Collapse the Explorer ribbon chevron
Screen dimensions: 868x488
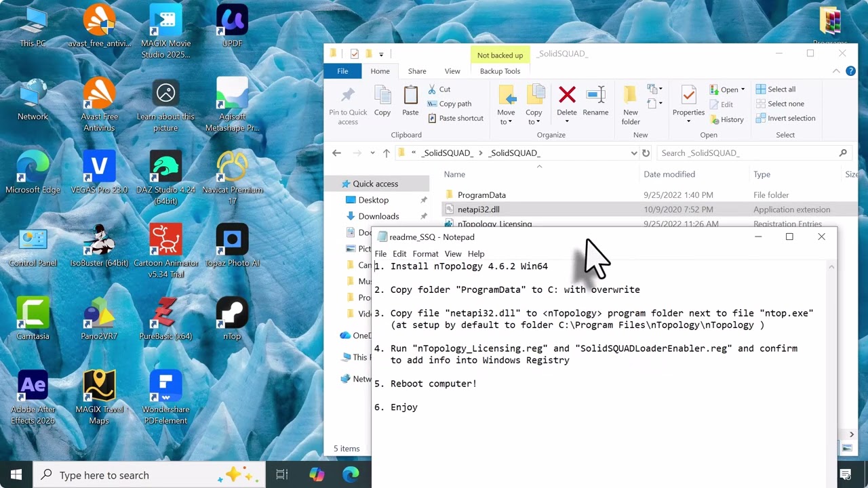coord(836,71)
